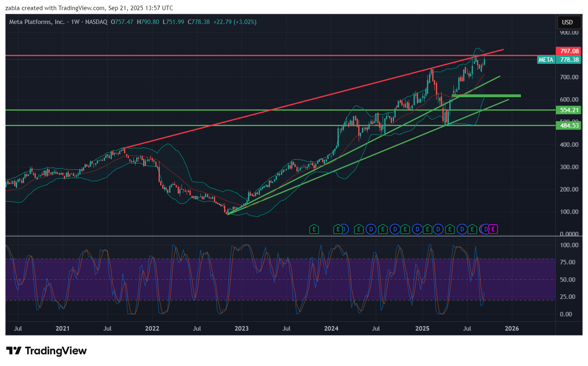Image resolution: width=588 pixels, height=366 pixels.
Task: Click the 400.00 price axis label
Action: coord(569,145)
